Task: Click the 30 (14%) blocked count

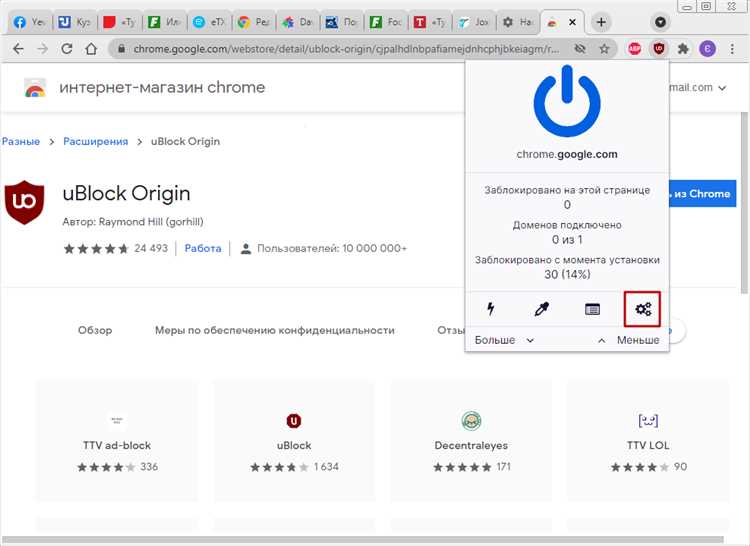Action: [567, 274]
